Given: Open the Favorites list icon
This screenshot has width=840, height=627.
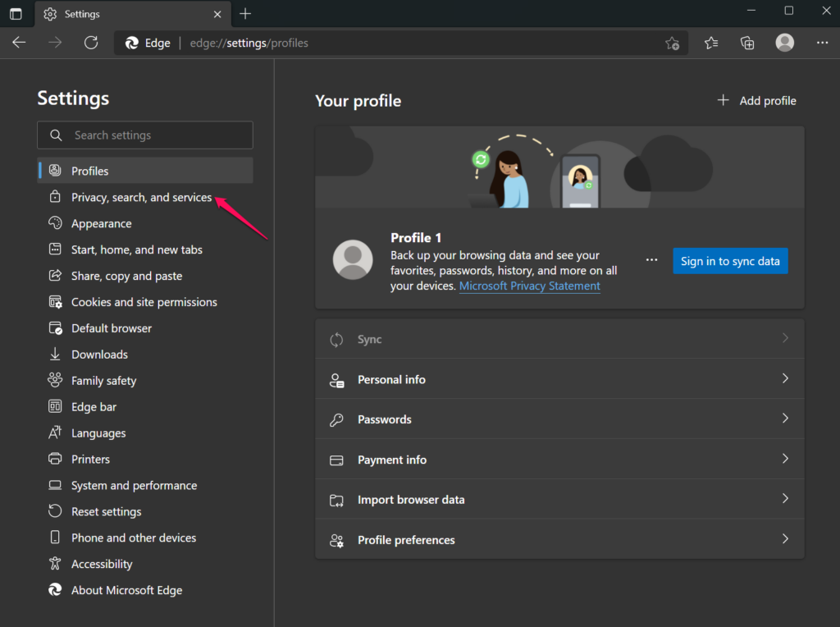Looking at the screenshot, I should 711,43.
